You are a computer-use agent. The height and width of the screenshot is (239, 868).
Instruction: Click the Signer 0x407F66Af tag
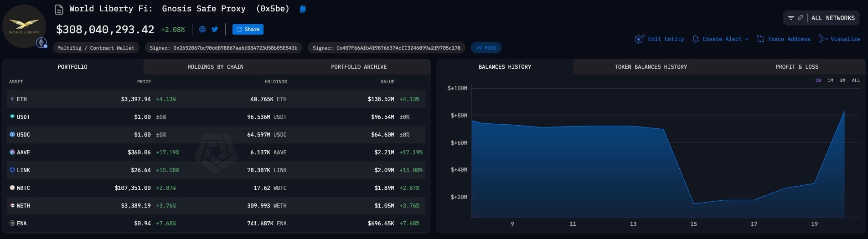[387, 48]
